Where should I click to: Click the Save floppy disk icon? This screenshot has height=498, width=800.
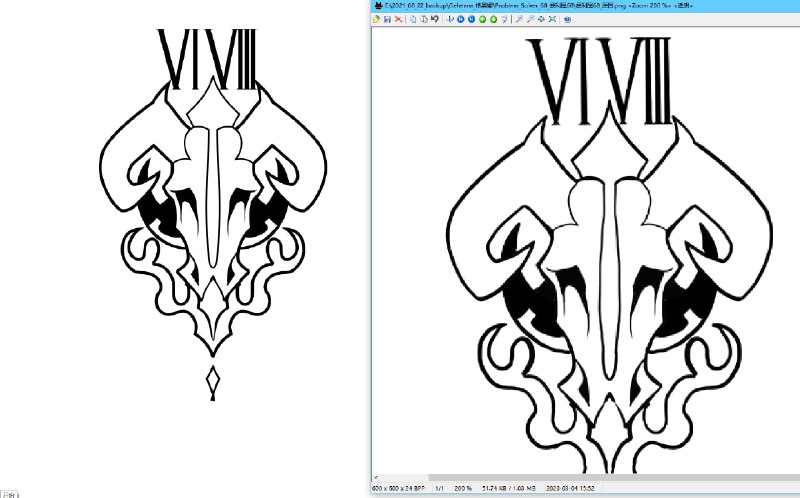pyautogui.click(x=388, y=19)
